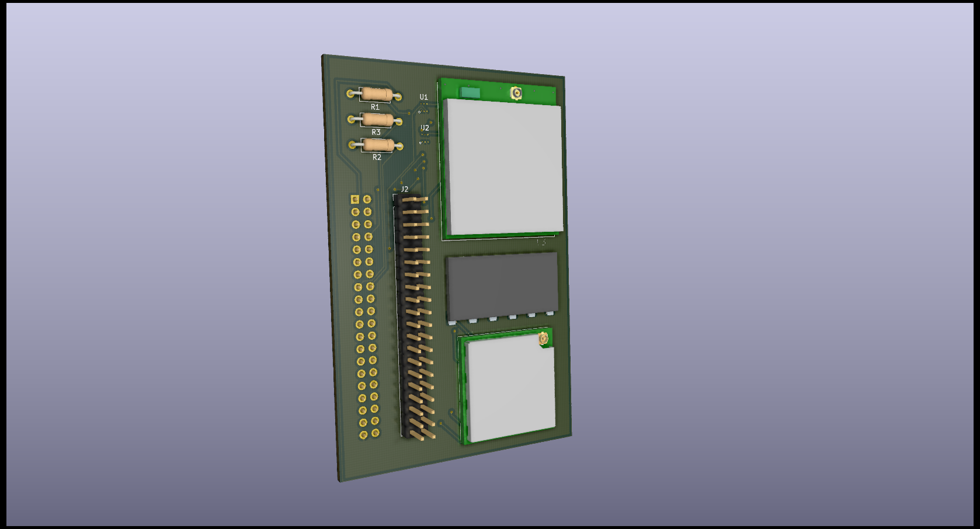Click the gold antenna connector on small module
The image size is (980, 529).
pos(544,338)
